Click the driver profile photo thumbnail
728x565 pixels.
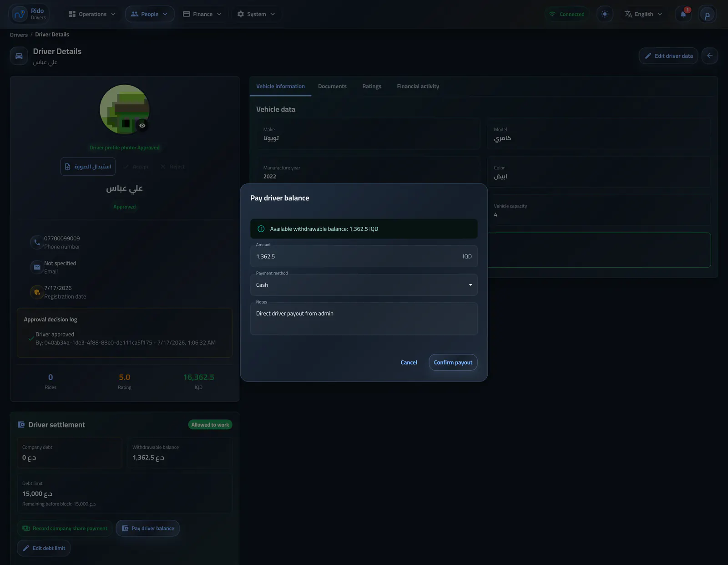tap(124, 109)
